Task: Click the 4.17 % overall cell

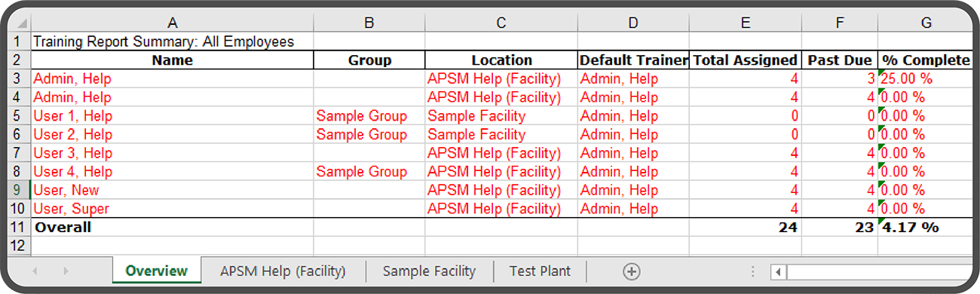Action: [926, 227]
